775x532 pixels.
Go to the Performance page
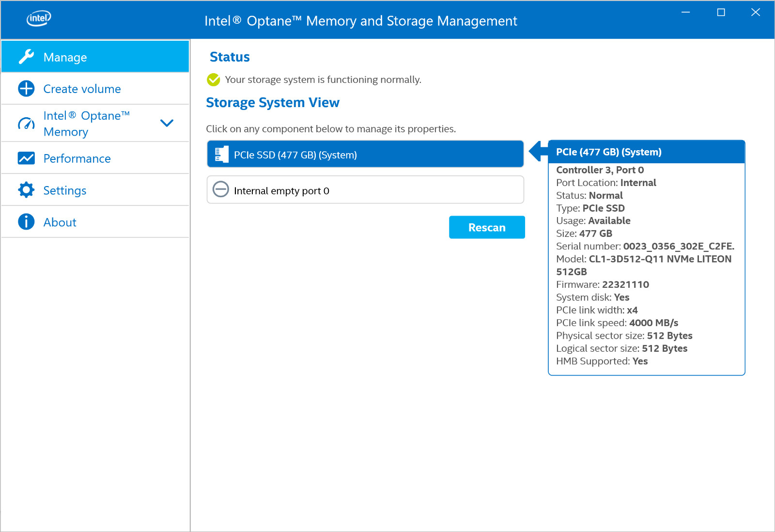coord(95,158)
